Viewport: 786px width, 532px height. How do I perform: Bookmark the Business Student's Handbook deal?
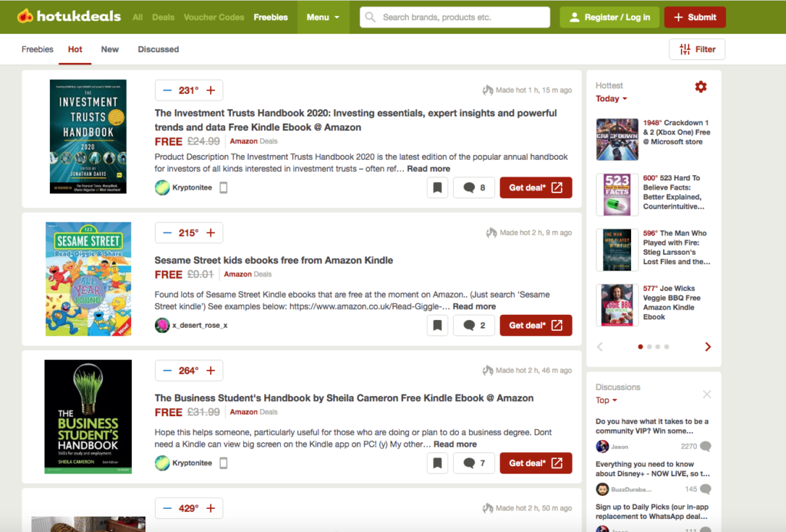(x=438, y=464)
